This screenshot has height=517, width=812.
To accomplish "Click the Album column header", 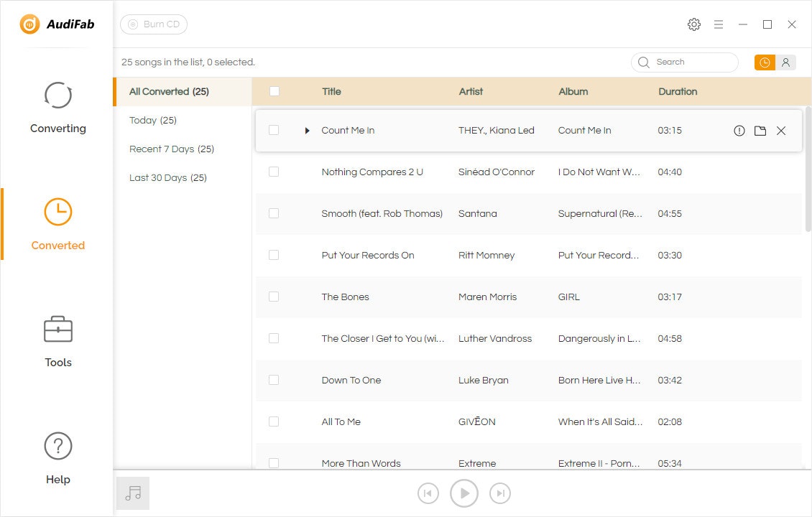I will [573, 92].
